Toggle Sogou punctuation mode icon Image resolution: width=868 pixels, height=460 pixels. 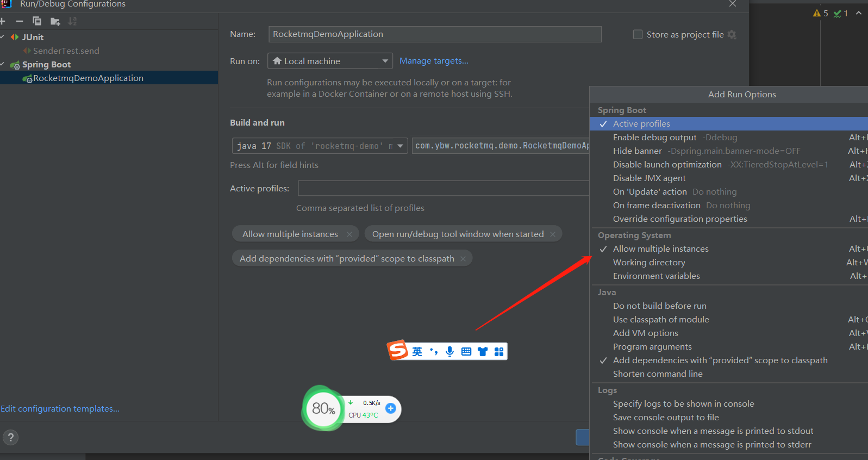coord(434,351)
